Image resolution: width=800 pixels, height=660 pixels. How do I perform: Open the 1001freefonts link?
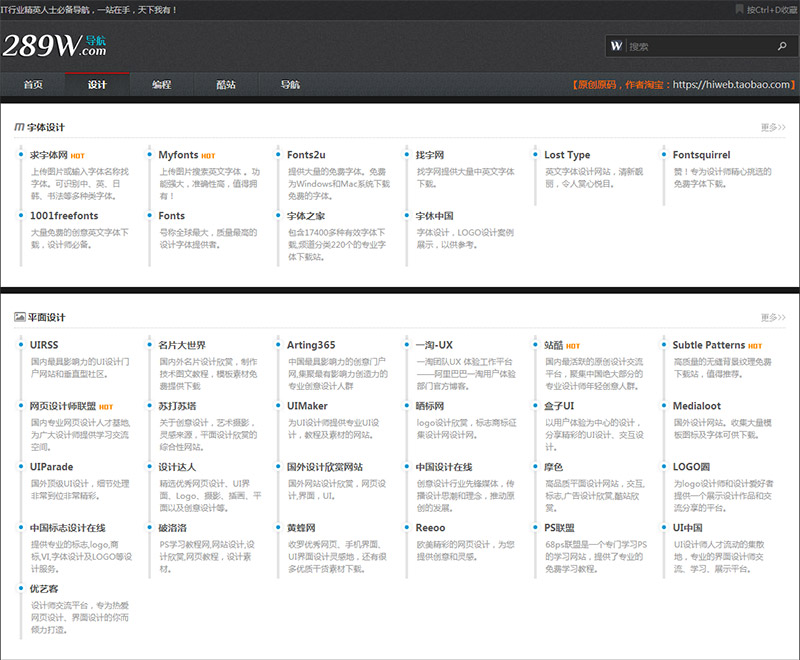tap(64, 216)
